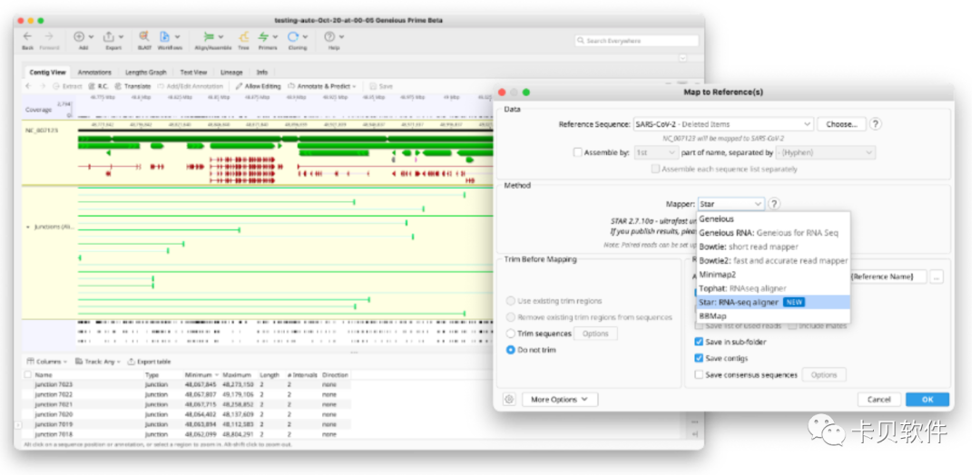The width and height of the screenshot is (980, 475).
Task: Open the Add toolbar dropdown arrow
Action: pos(92,37)
